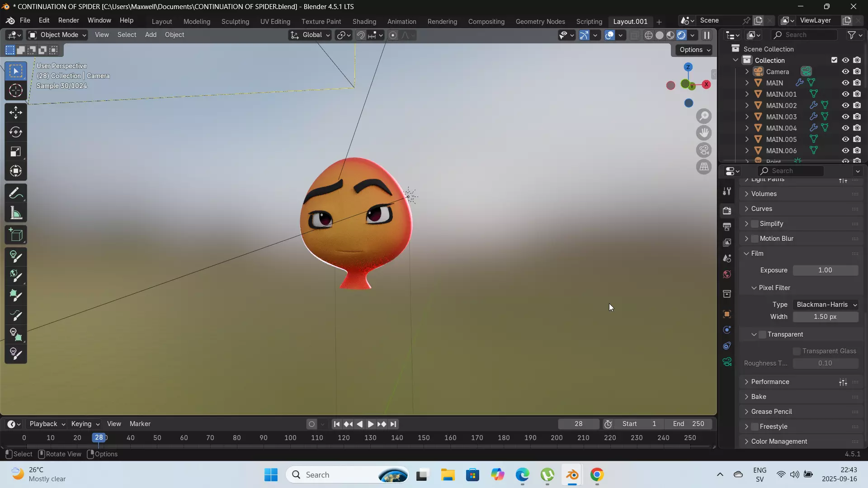Hide MAIN.003 in viewport
Viewport: 868px width, 488px height.
tap(845, 117)
